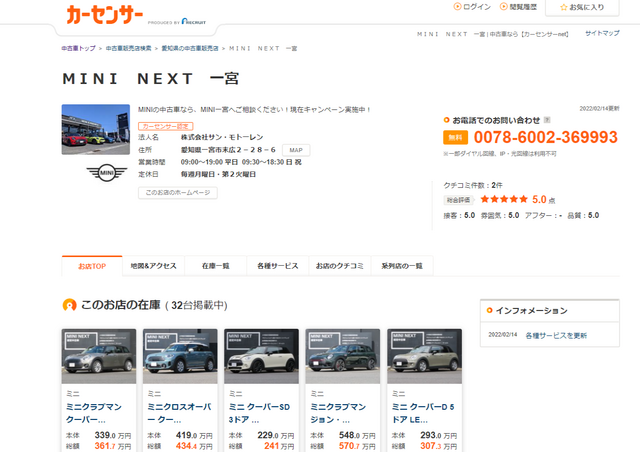The image size is (640, 452).
Task: Click the お気に入り favorites button
Action: [x=582, y=7]
